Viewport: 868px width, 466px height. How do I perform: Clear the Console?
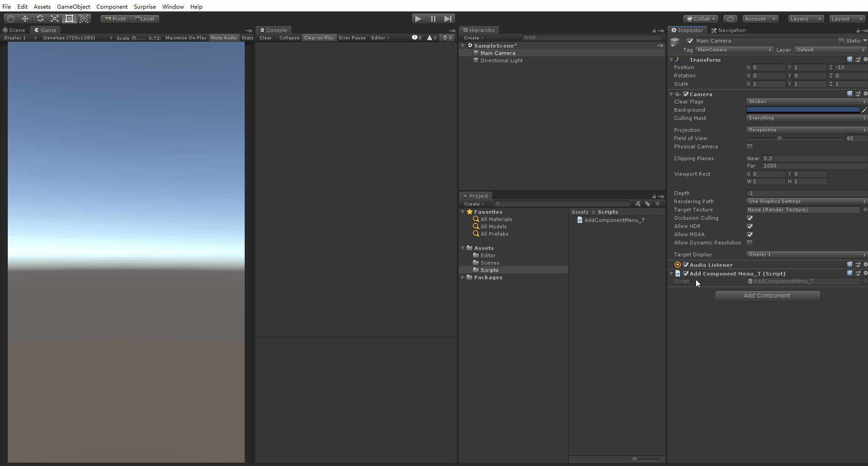266,38
